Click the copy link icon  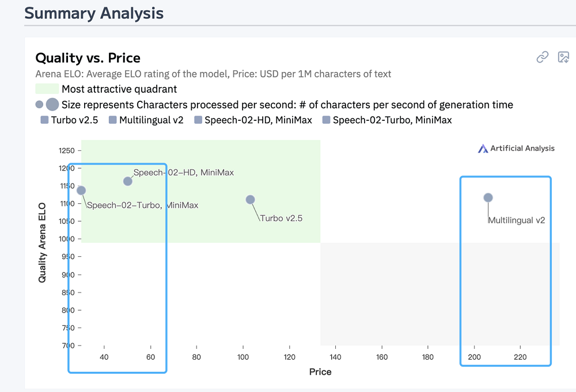[542, 57]
